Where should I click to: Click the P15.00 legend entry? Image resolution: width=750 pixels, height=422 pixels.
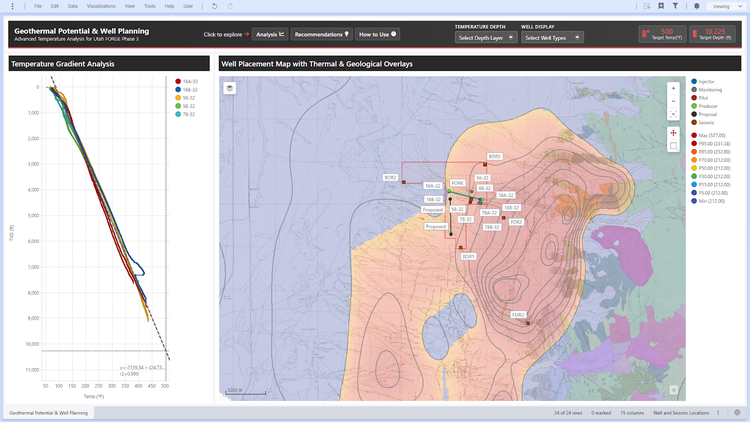point(711,185)
